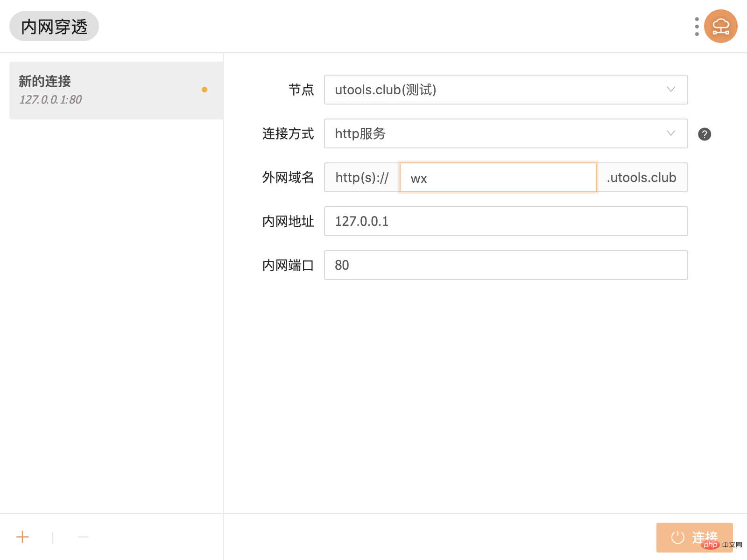Click the .utools.club suffix label
Viewport: 747px width, 560px height.
(642, 177)
